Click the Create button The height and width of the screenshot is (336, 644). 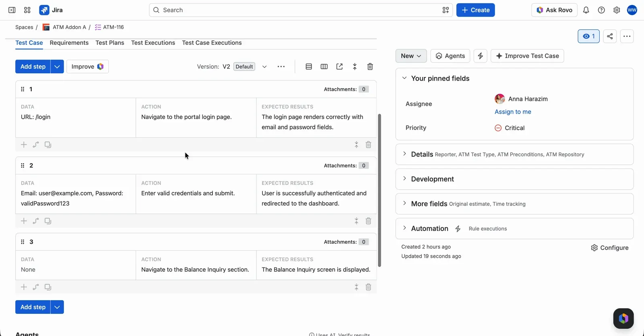(475, 10)
